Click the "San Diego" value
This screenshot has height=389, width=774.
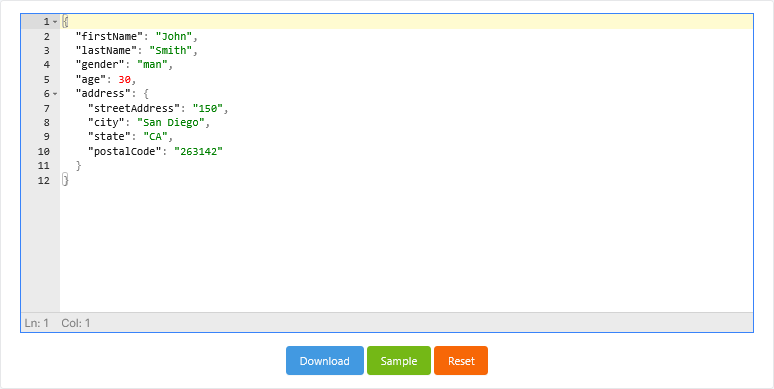pos(171,122)
